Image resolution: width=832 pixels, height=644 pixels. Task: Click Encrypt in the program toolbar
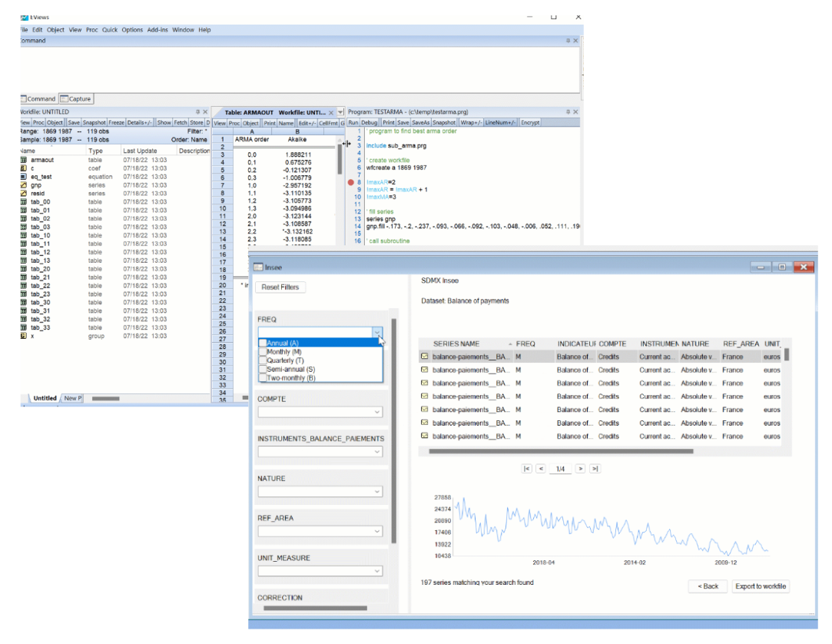(x=530, y=123)
